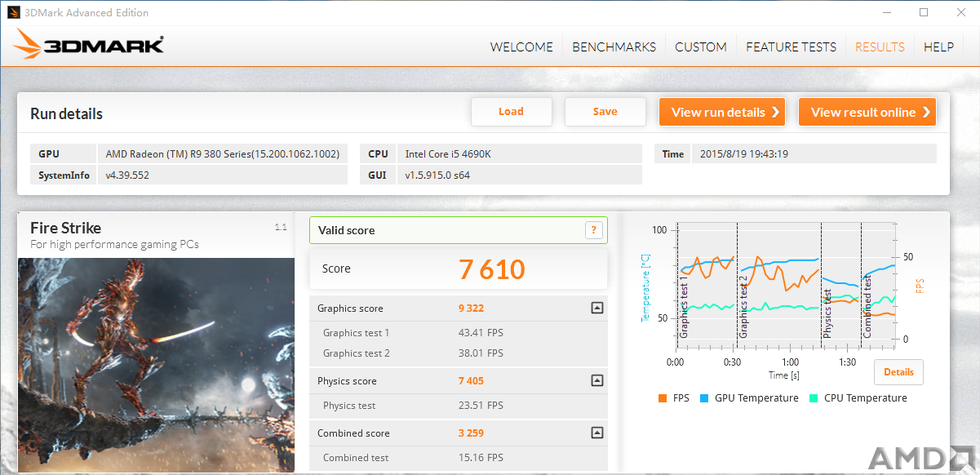The width and height of the screenshot is (980, 475).
Task: Click the CPU Temperature legend label
Action: (866, 398)
